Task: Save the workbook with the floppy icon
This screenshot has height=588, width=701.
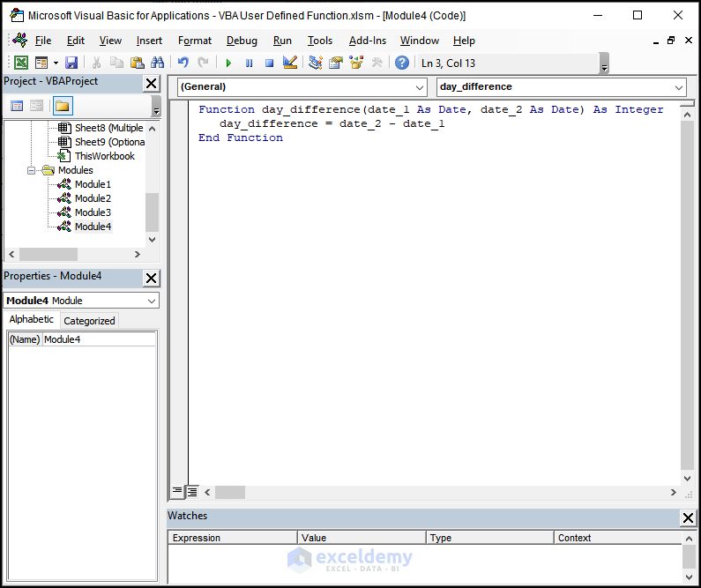Action: (71, 63)
